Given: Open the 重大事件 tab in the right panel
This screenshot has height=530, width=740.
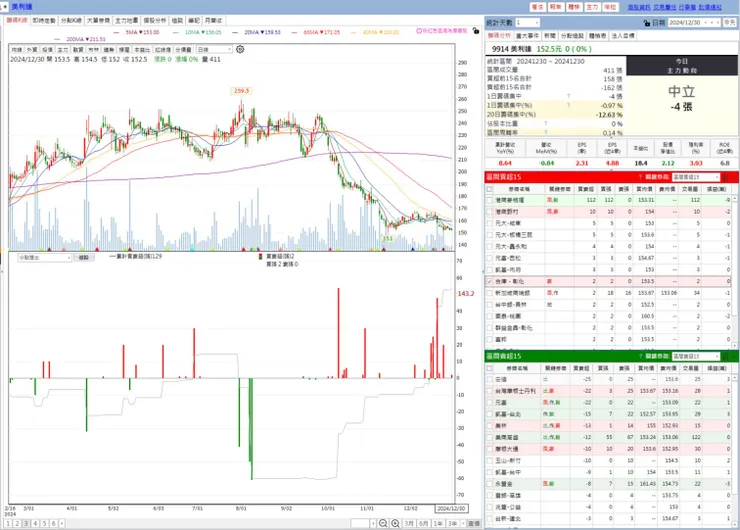Looking at the screenshot, I should (x=527, y=36).
